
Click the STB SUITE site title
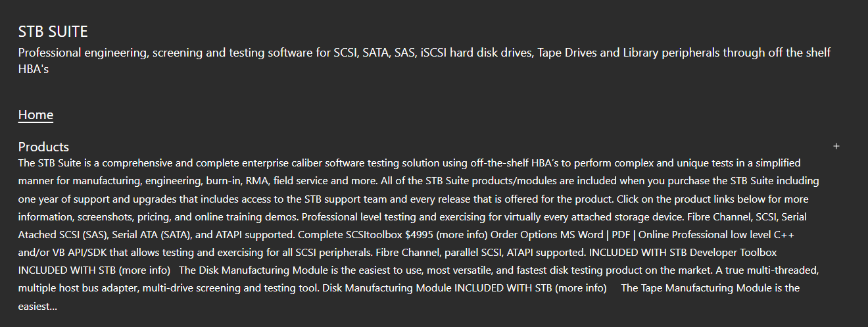tap(53, 32)
